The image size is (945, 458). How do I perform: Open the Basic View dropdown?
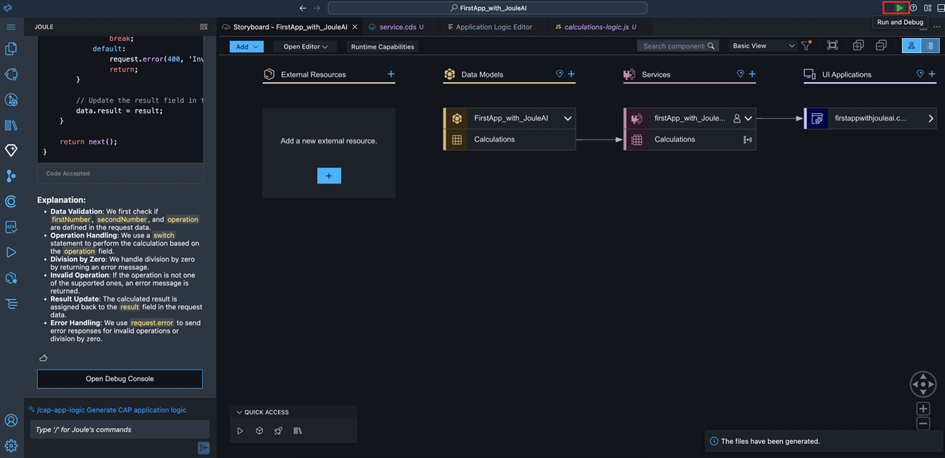763,46
